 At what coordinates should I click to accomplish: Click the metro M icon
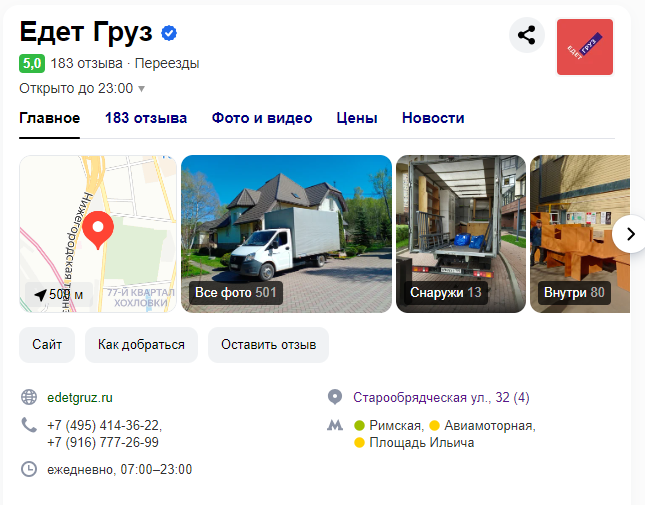point(335,425)
